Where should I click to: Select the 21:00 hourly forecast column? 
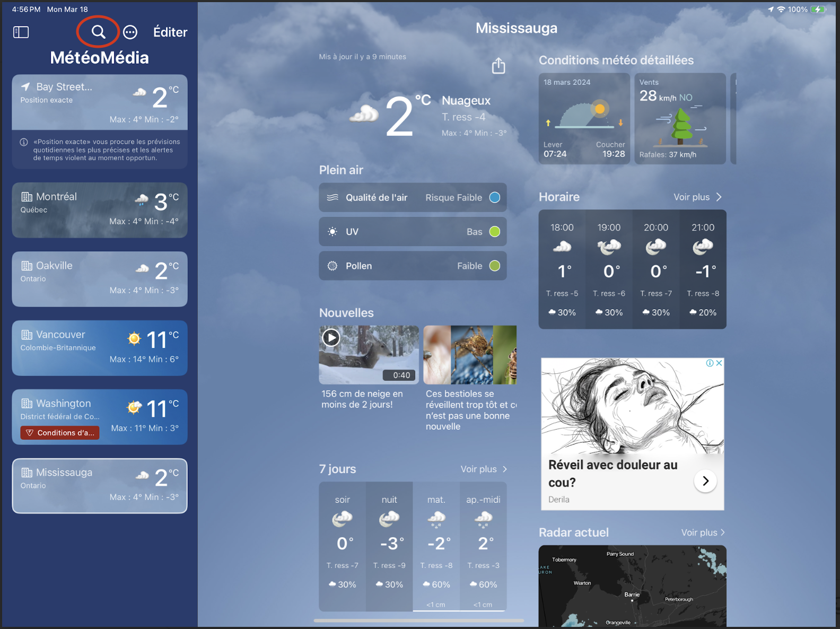point(703,269)
